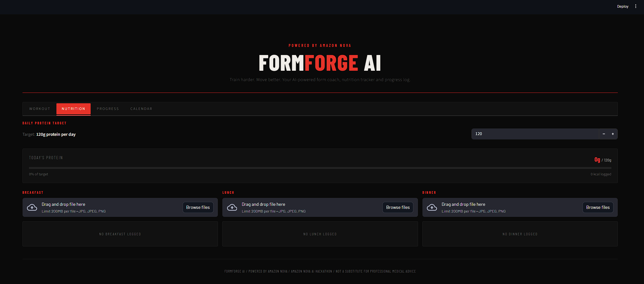Image resolution: width=644 pixels, height=284 pixels.
Task: Go to the Calendar tab
Action: tap(141, 109)
